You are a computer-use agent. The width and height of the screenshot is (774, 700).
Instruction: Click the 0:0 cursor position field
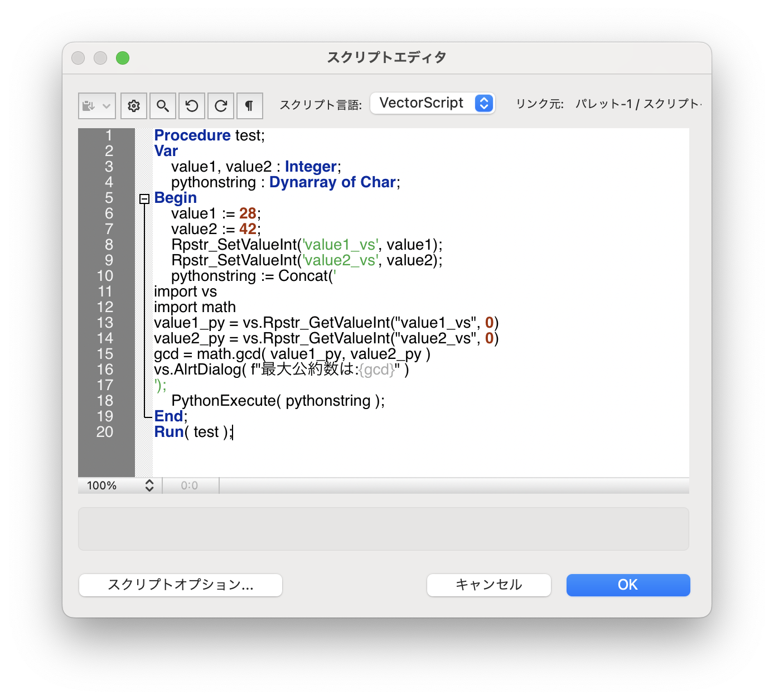click(190, 485)
